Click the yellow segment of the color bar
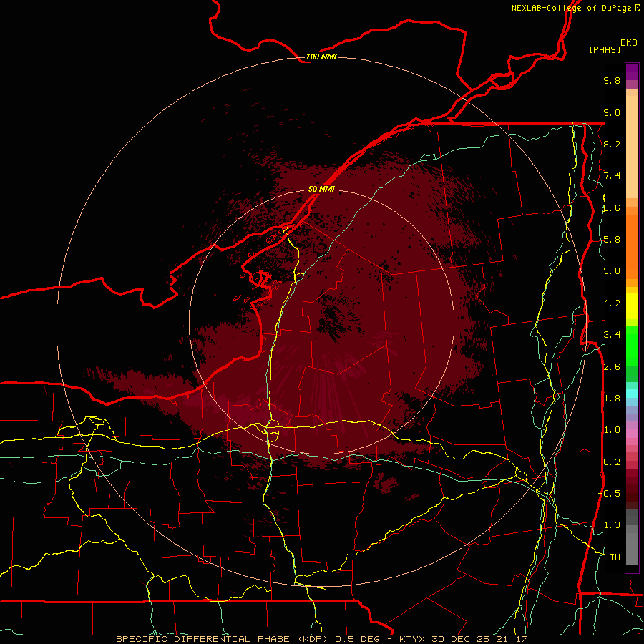Viewport: 644px width, 644px height. click(632, 306)
